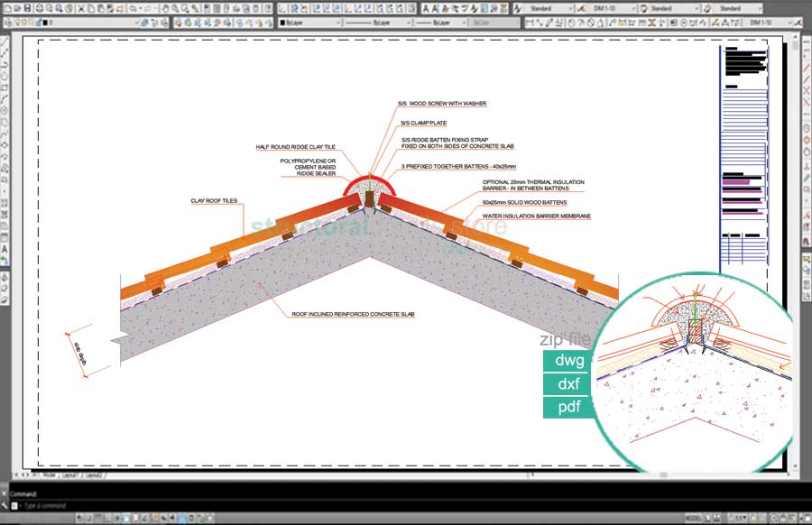The width and height of the screenshot is (812, 525).
Task: Expand the text style Standard dropdown
Action: click(552, 8)
